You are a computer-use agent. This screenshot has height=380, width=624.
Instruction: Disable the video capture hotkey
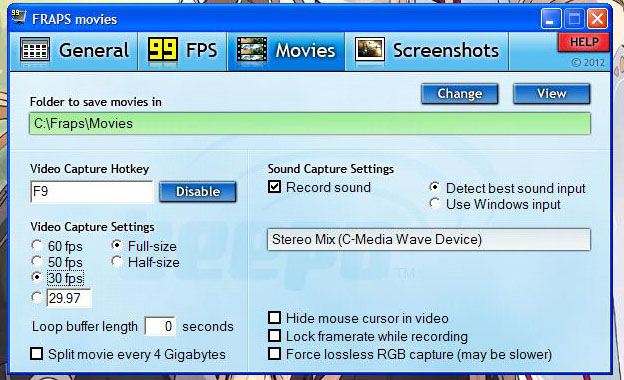click(x=198, y=191)
